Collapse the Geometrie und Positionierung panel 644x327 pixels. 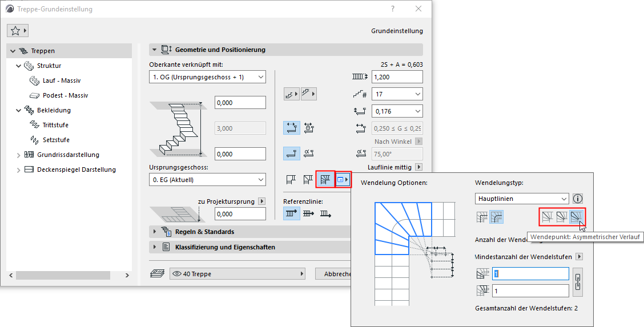pos(154,50)
